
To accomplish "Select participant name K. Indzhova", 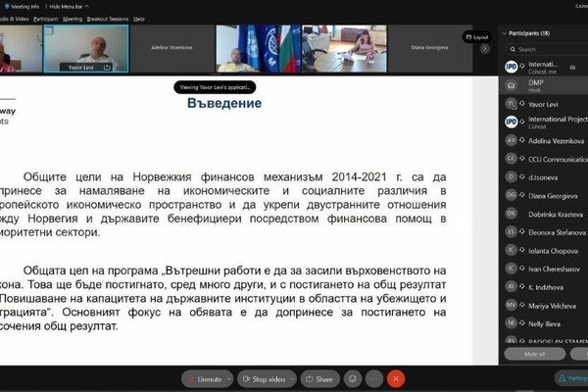I will pyautogui.click(x=546, y=287).
